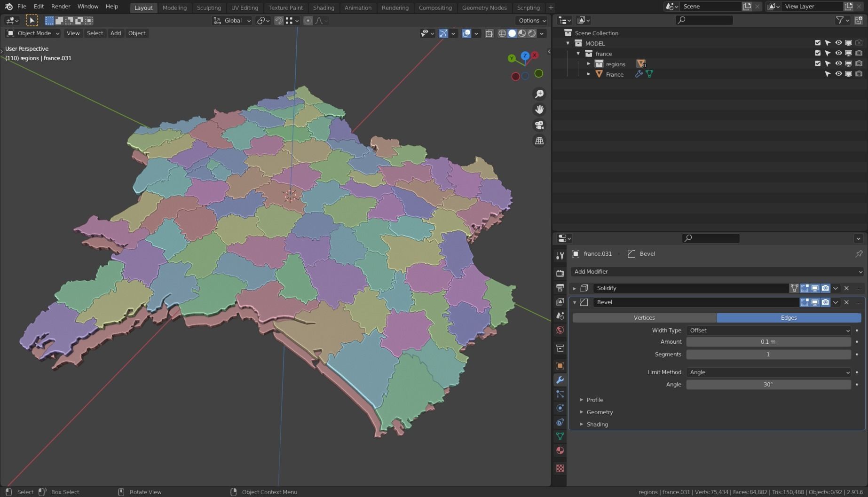
Task: Open the Global transform orientation dropdown
Action: tap(232, 21)
